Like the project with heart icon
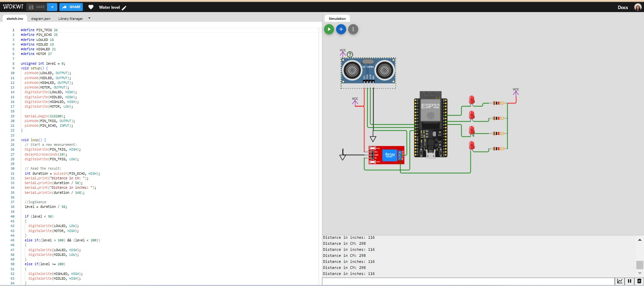The height and width of the screenshot is (286, 644). click(91, 7)
